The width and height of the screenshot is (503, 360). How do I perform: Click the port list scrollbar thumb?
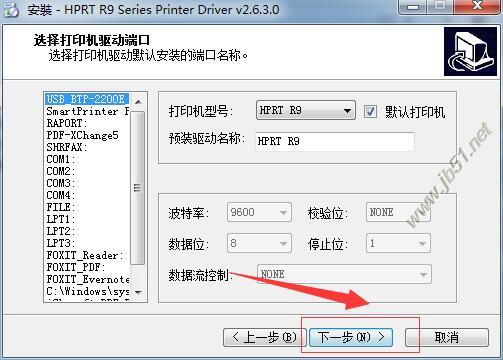coord(138,187)
